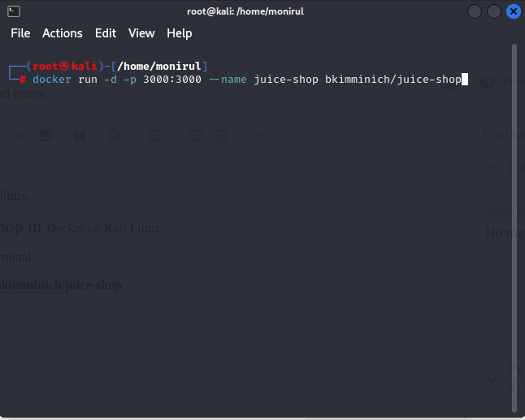Click 'bkimminich/juice-shop' image name in terminal
The width and height of the screenshot is (525, 420).
coord(393,80)
